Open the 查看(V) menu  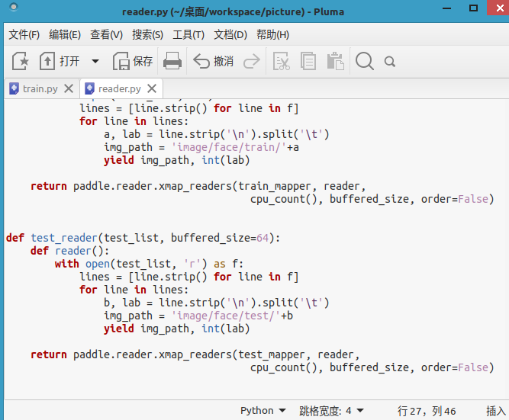(x=107, y=34)
